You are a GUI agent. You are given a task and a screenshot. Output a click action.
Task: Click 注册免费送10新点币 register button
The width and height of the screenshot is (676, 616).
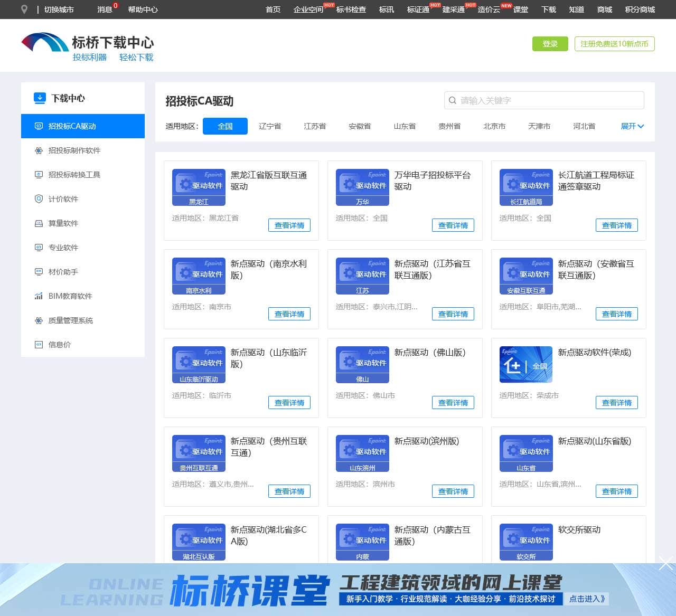point(615,44)
